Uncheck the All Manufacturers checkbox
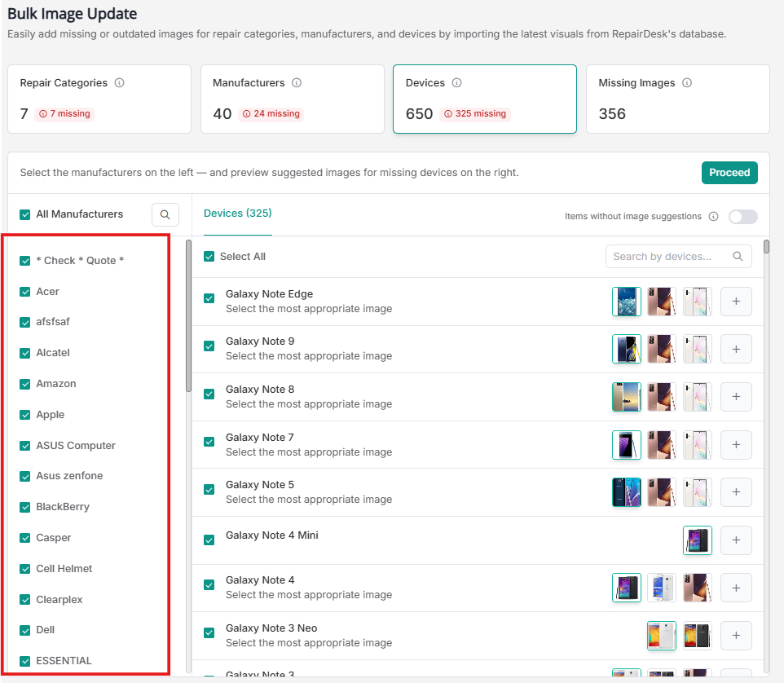Image resolution: width=784 pixels, height=683 pixels. pyautogui.click(x=25, y=214)
